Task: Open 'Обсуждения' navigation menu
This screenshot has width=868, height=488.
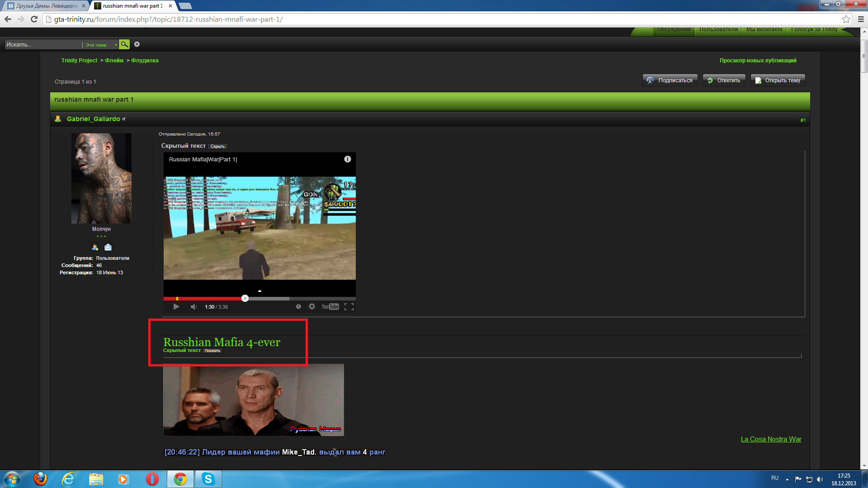Action: click(674, 30)
